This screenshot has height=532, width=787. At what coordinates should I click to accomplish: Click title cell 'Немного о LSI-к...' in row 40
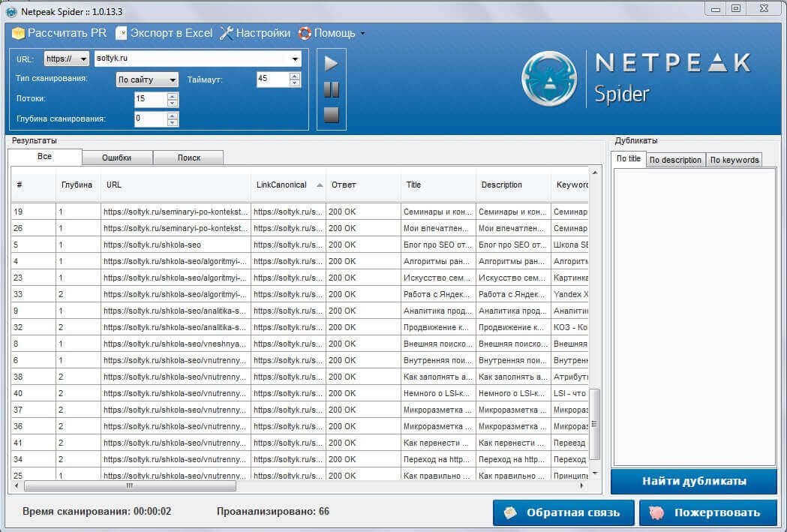click(x=438, y=393)
